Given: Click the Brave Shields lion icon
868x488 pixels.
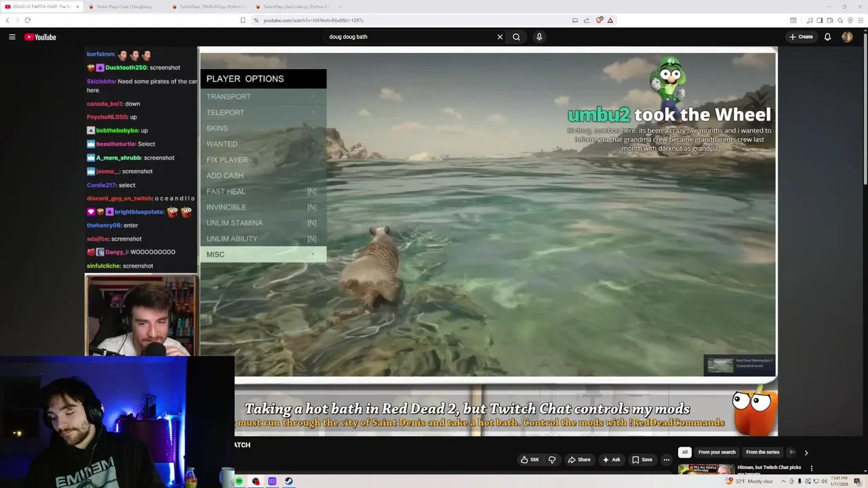Looking at the screenshot, I should 599,20.
